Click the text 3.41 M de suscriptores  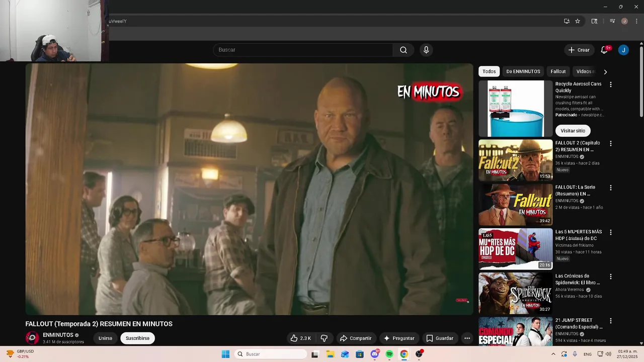click(63, 342)
